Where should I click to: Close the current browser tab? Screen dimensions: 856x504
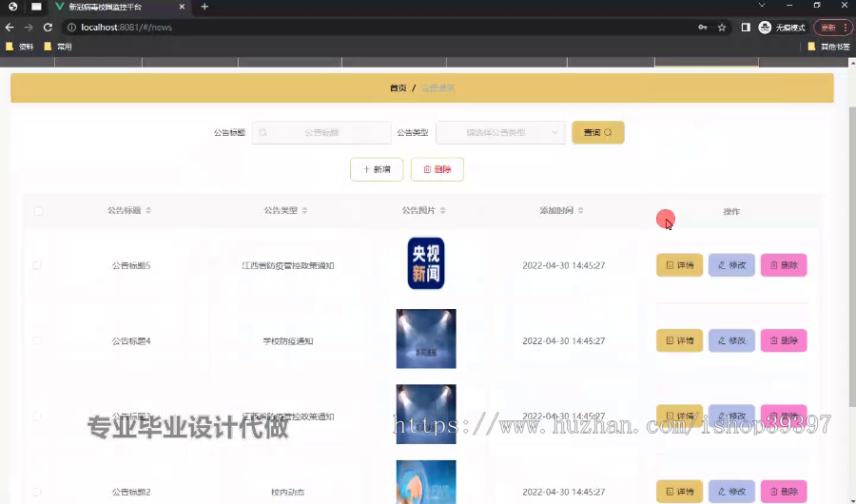coord(182,7)
